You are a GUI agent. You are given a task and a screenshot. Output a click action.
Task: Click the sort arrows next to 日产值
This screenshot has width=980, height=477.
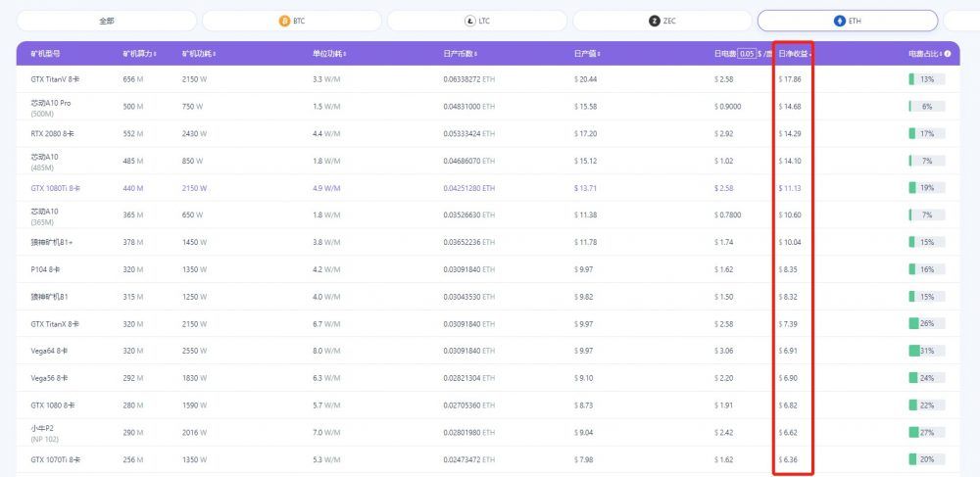pos(599,54)
